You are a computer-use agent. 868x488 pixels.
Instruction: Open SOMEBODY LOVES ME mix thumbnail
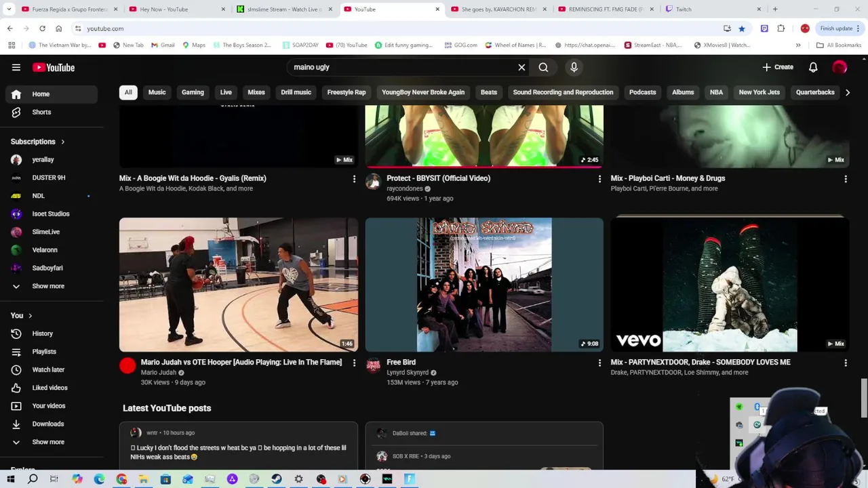730,285
